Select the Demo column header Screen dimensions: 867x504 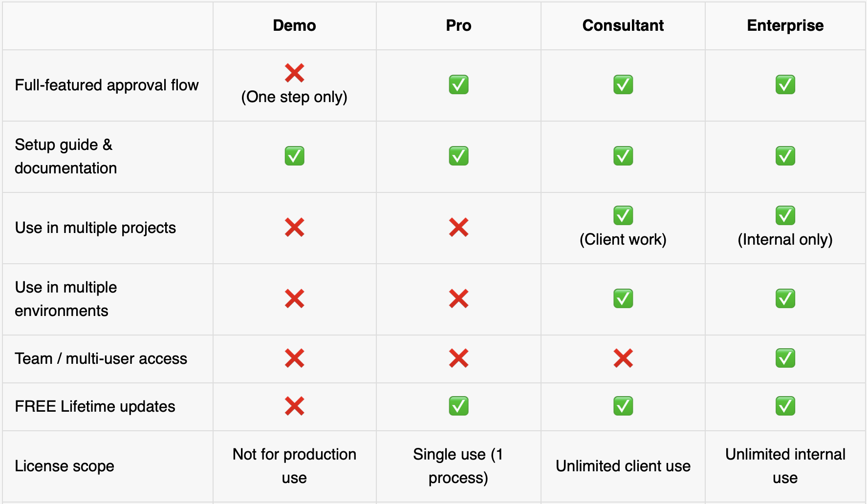point(294,25)
